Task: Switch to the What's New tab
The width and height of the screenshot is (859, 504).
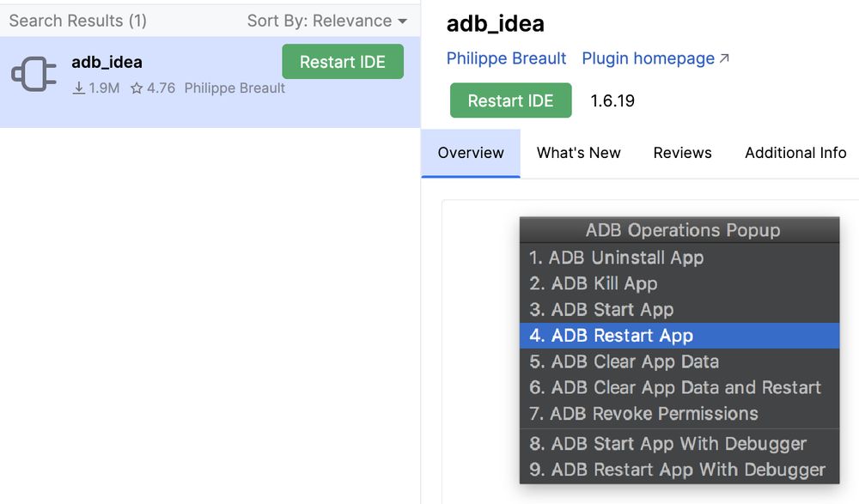Action: [578, 153]
